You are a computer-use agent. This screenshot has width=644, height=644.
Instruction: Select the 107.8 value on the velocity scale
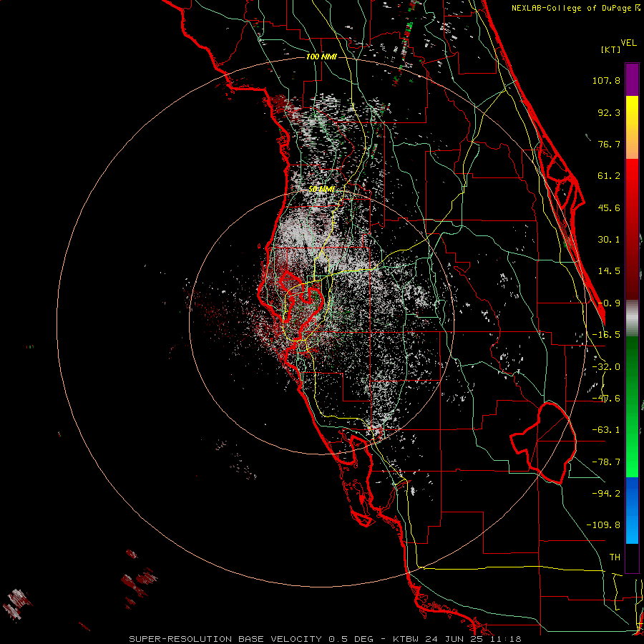tap(606, 80)
